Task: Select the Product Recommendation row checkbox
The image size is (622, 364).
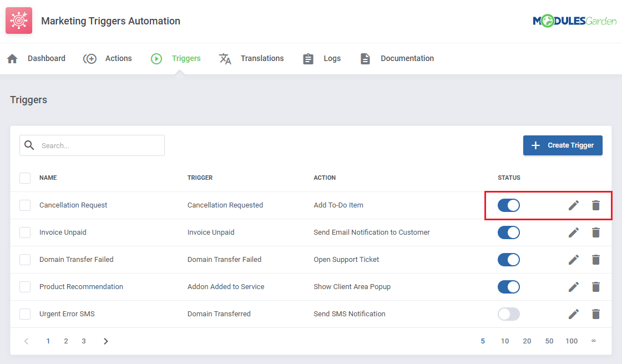Action: pyautogui.click(x=25, y=287)
